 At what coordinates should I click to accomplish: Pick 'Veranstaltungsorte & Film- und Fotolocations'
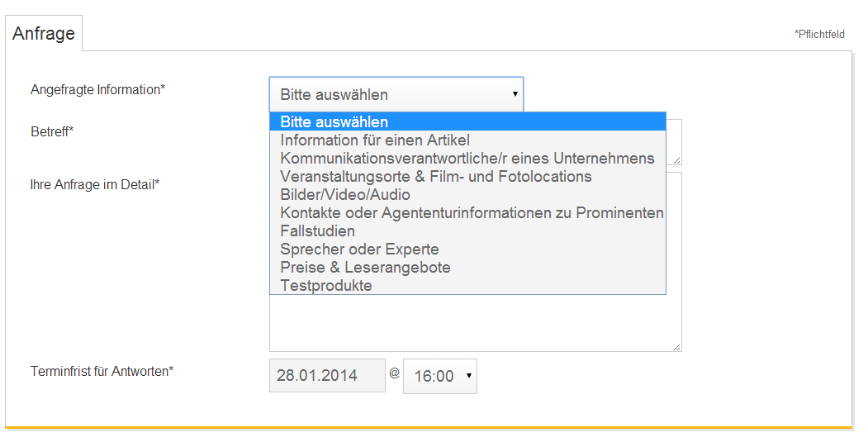[x=467, y=177]
